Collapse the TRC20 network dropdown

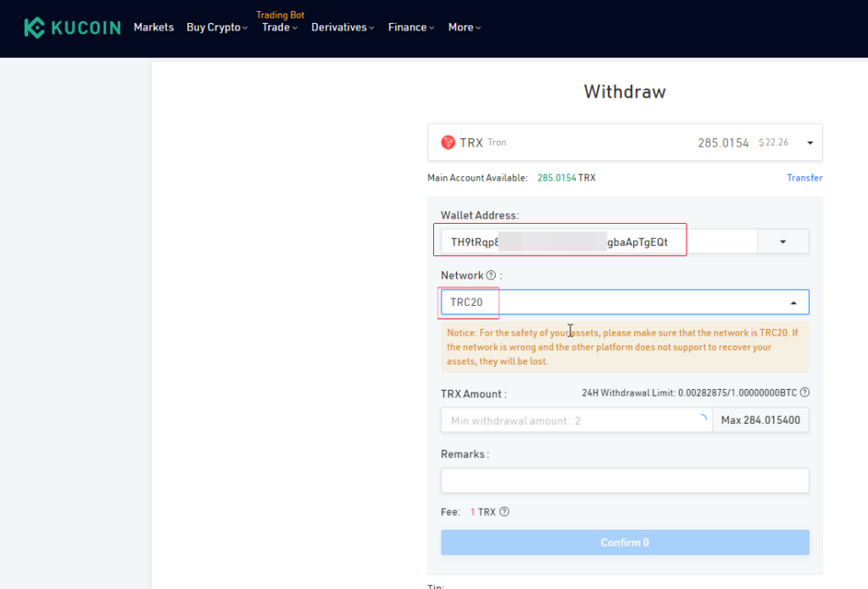click(793, 303)
